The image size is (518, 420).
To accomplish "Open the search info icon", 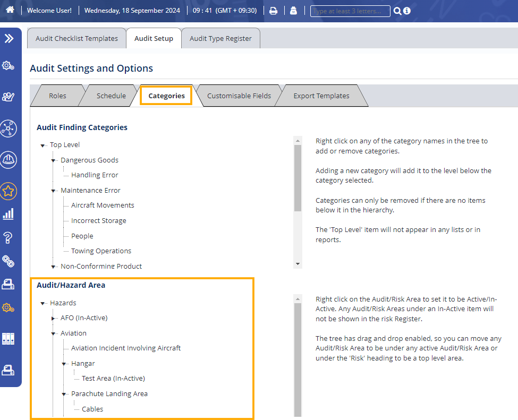I will coord(407,11).
